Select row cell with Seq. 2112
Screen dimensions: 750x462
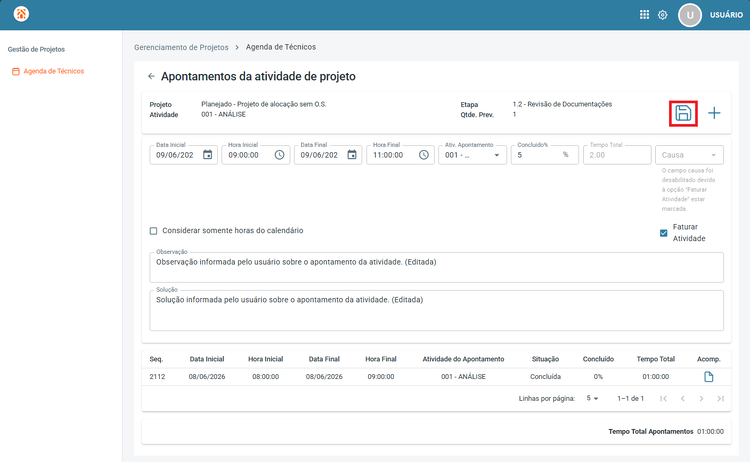pyautogui.click(x=157, y=377)
